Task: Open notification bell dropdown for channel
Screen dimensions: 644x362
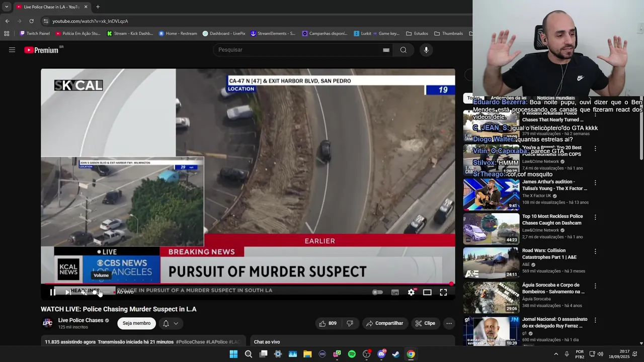Action: click(171, 323)
